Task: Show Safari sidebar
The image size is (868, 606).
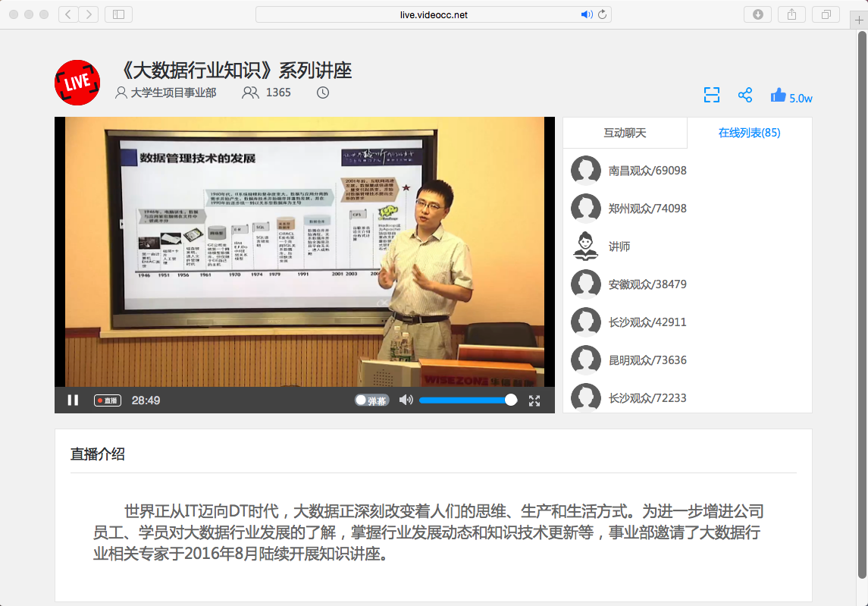Action: pyautogui.click(x=118, y=14)
